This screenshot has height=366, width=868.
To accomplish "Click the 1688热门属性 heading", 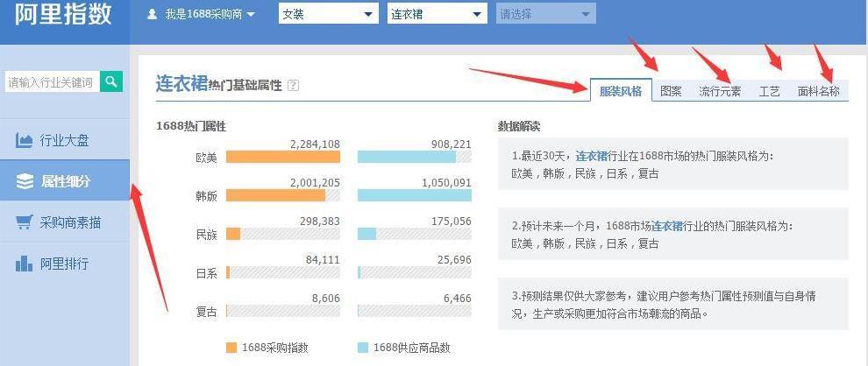I will (191, 126).
